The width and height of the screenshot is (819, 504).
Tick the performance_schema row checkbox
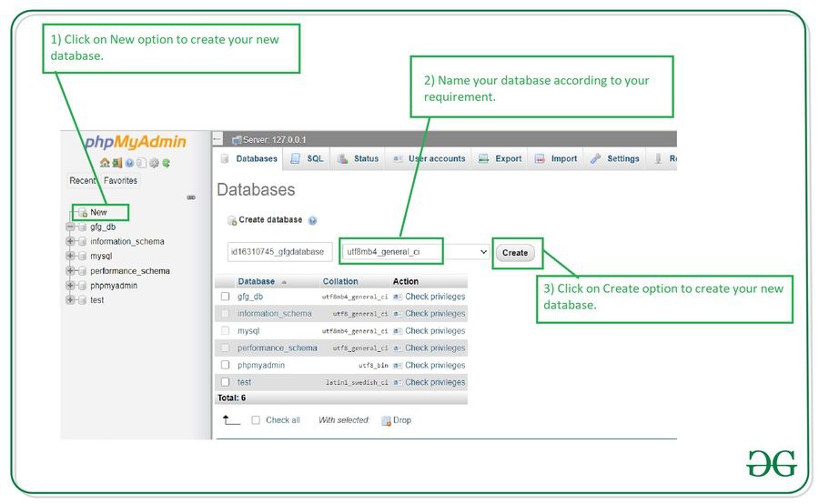coord(225,348)
